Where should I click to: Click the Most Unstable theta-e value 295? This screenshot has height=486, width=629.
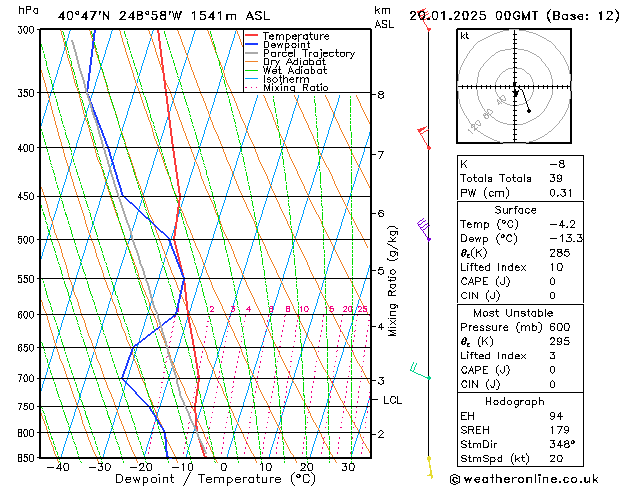(x=560, y=341)
